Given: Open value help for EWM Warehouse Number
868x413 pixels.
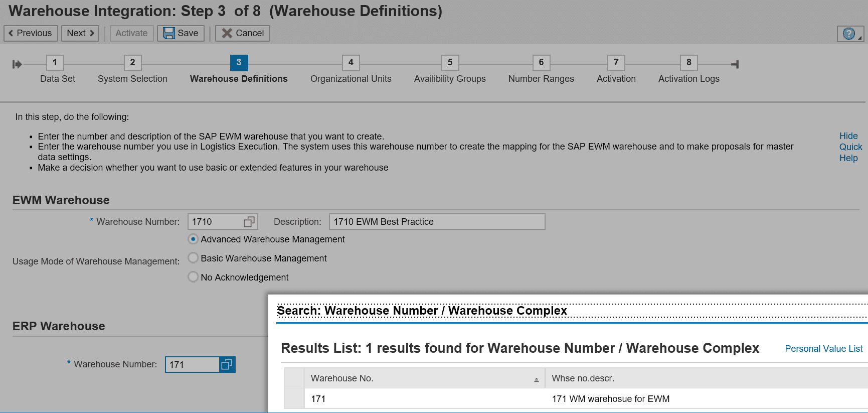Looking at the screenshot, I should pos(249,222).
